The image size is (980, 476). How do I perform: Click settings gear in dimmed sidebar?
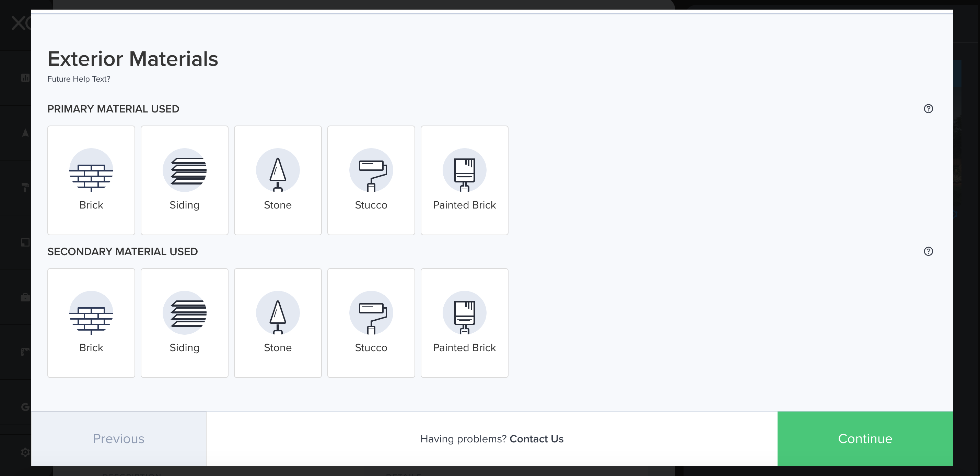point(25,452)
